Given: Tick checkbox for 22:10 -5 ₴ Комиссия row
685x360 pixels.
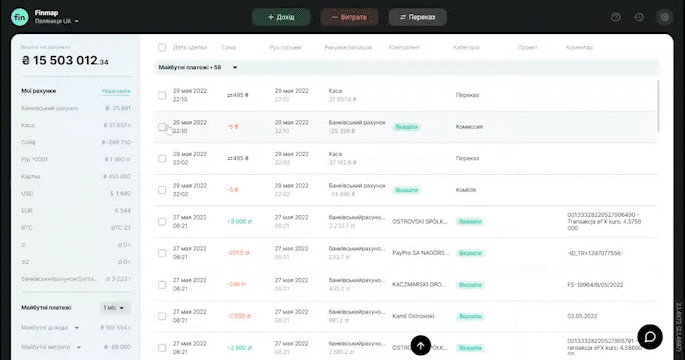Looking at the screenshot, I should tap(162, 127).
